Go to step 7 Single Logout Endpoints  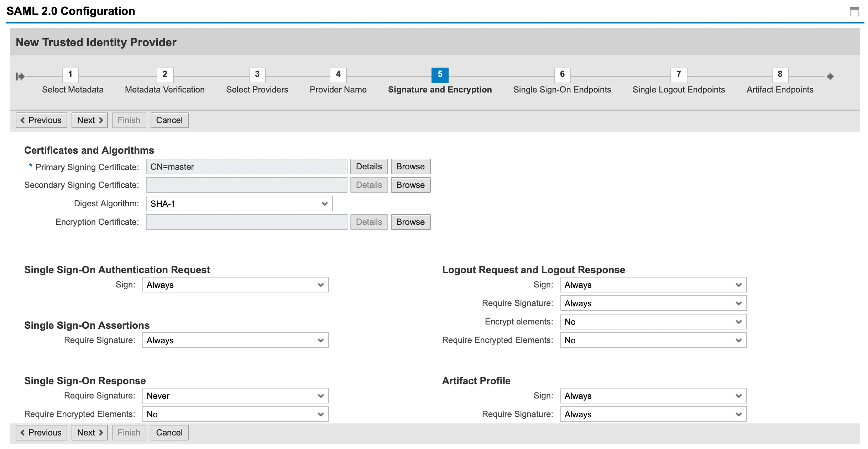(679, 75)
